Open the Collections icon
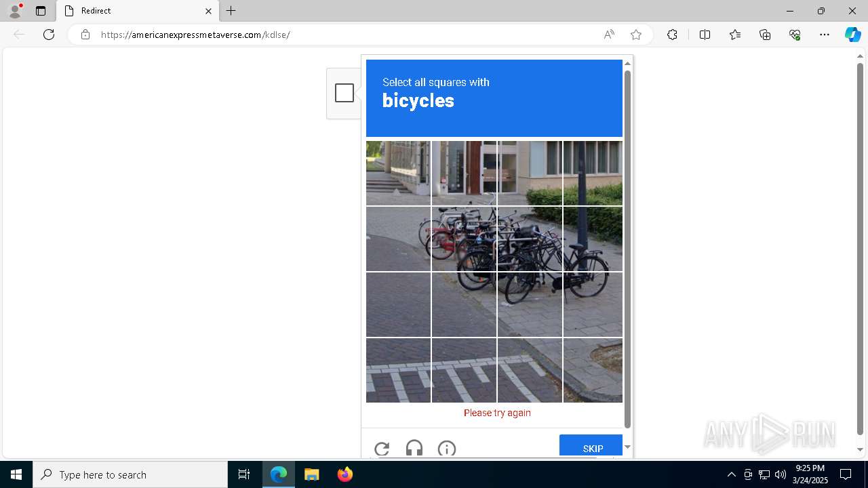The image size is (868, 488). click(x=765, y=35)
